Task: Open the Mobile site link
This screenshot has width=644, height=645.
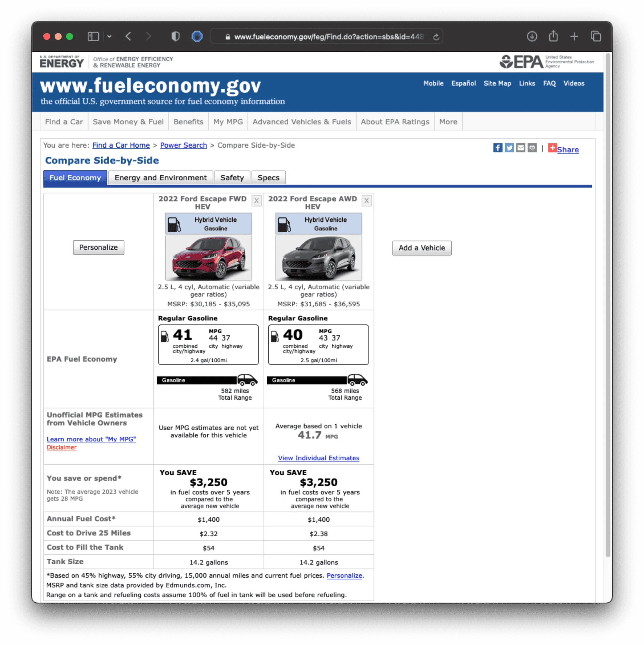Action: [433, 84]
